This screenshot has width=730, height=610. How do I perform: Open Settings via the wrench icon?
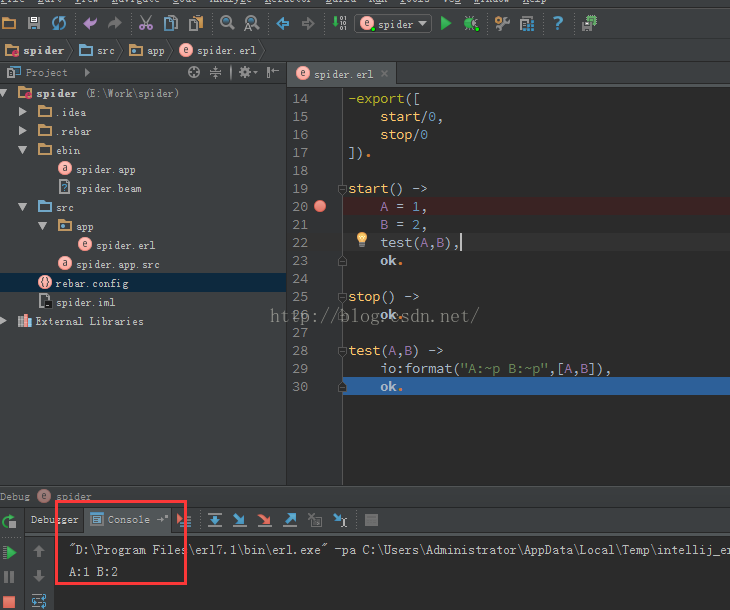[502, 23]
